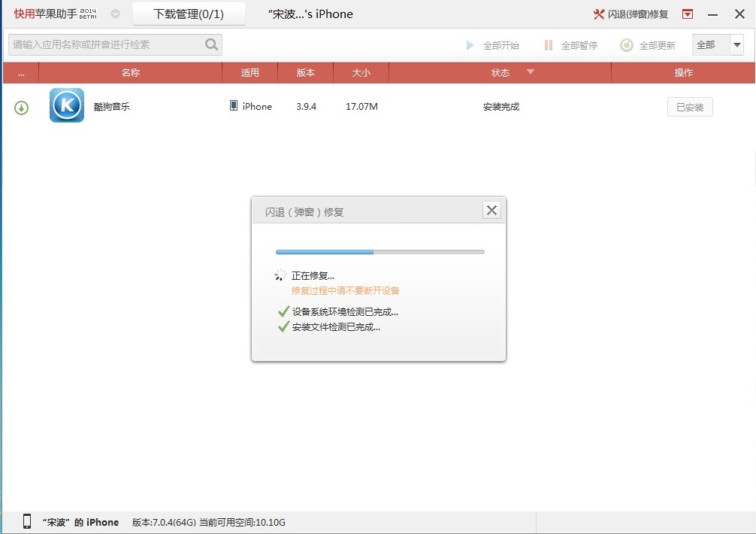Click the 版本 column header

point(306,72)
